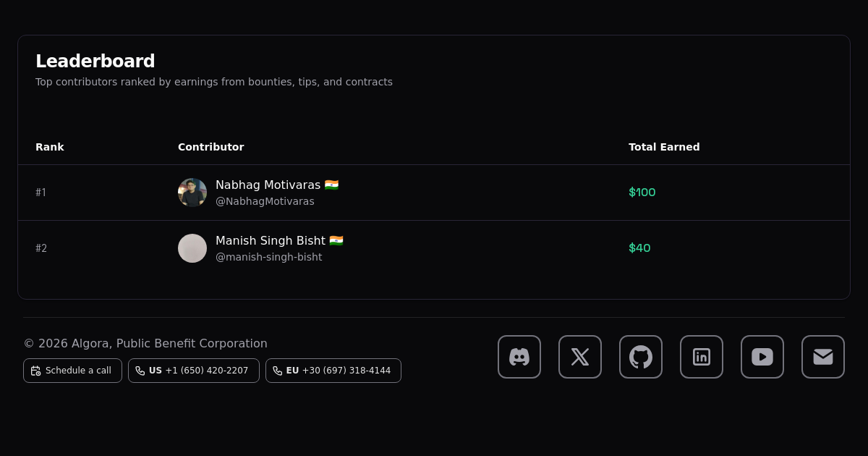Click the calendar icon in Schedule a call
This screenshot has width=868, height=456.
[35, 371]
